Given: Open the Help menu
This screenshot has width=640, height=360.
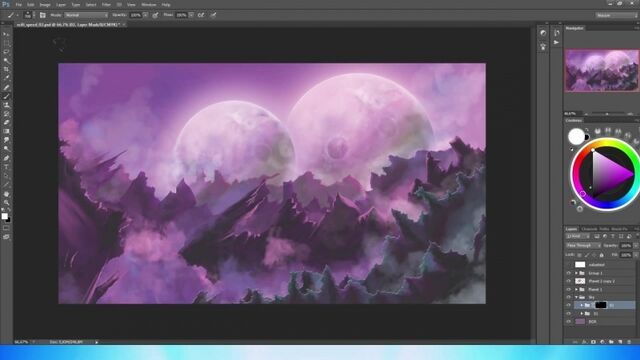Looking at the screenshot, I should (x=166, y=4).
